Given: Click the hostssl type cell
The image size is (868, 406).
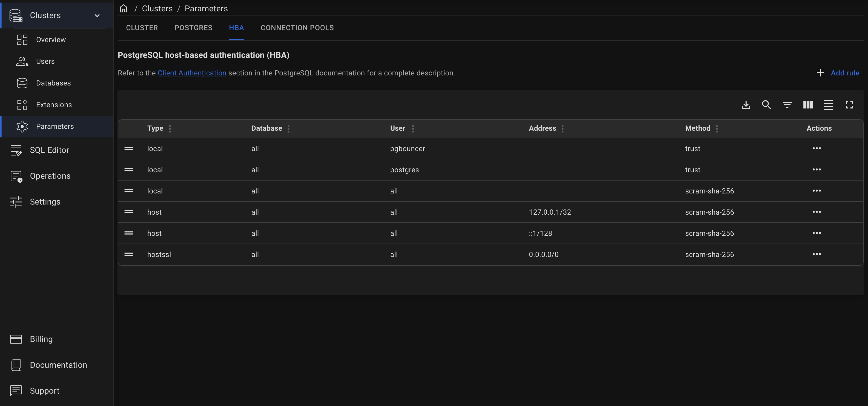Looking at the screenshot, I should [x=159, y=255].
